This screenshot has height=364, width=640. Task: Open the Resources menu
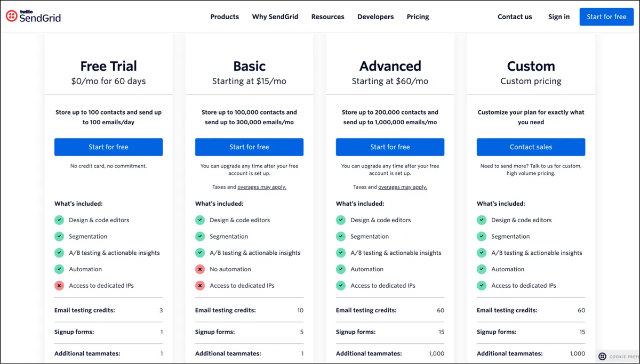pyautogui.click(x=327, y=17)
